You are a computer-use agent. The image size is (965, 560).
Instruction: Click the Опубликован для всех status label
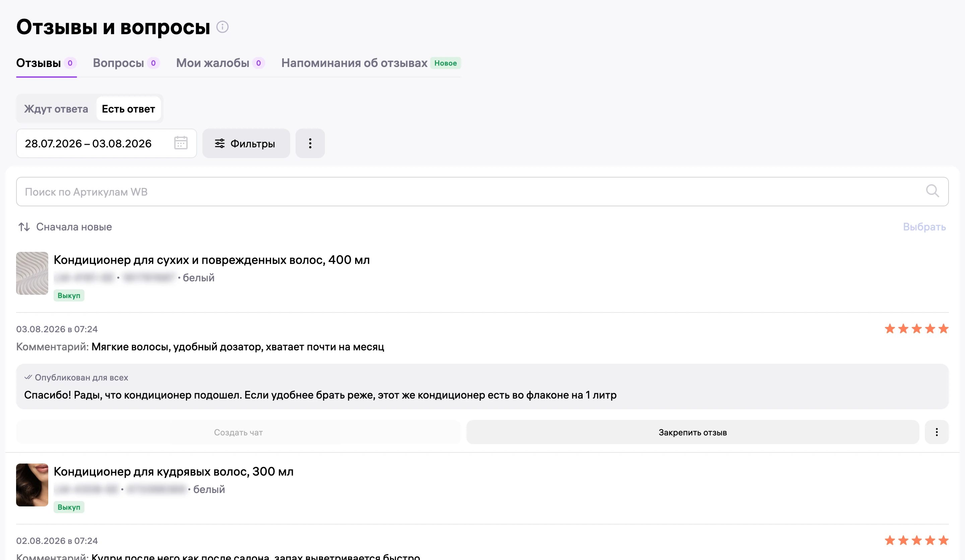tap(76, 377)
